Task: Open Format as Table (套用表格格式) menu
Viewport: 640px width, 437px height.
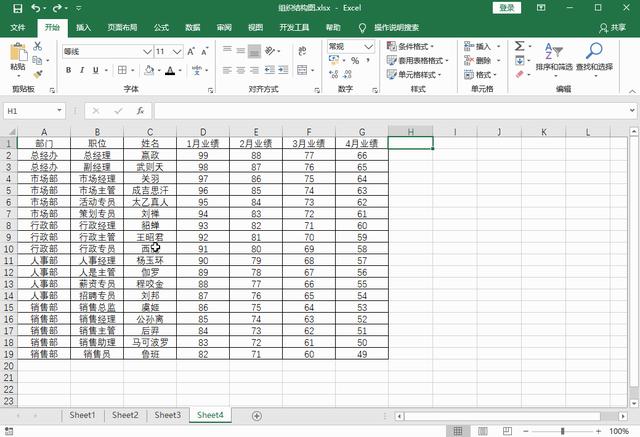Action: coord(418,60)
